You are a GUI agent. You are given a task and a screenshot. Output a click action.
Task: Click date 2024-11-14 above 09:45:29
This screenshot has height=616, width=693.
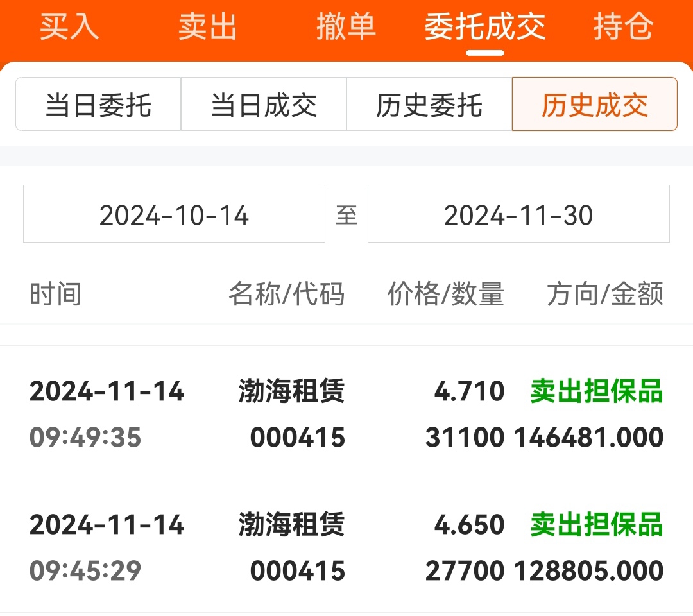tap(107, 525)
